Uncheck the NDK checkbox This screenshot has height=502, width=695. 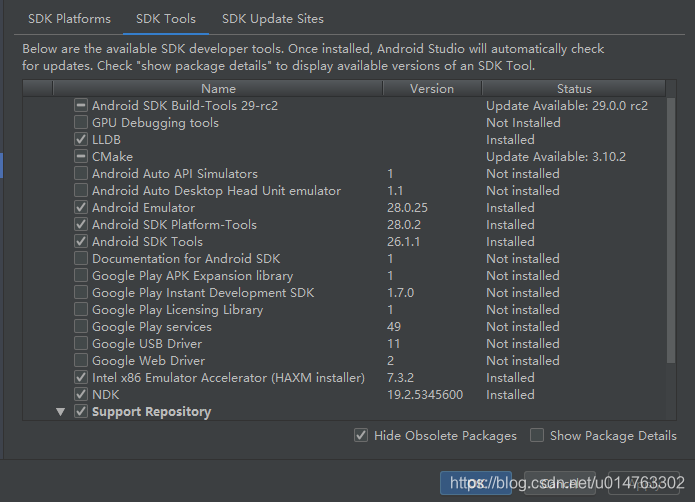81,394
